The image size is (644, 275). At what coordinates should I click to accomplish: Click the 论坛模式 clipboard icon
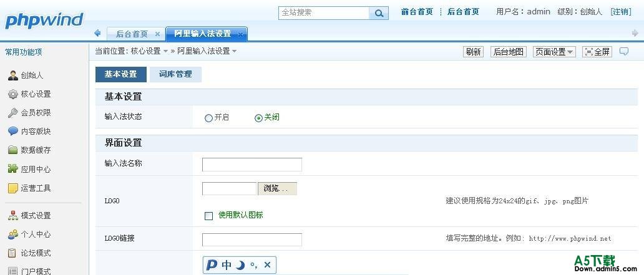13,253
